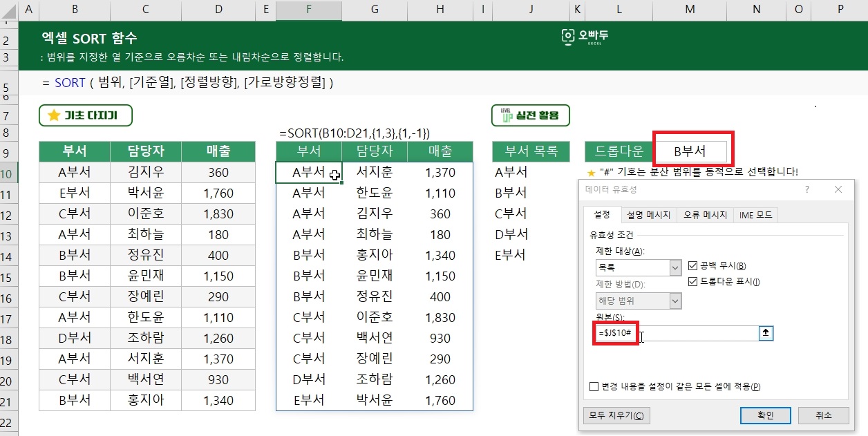Click the SORT syntax line in row 5
This screenshot has height=436, width=868.
click(x=188, y=83)
